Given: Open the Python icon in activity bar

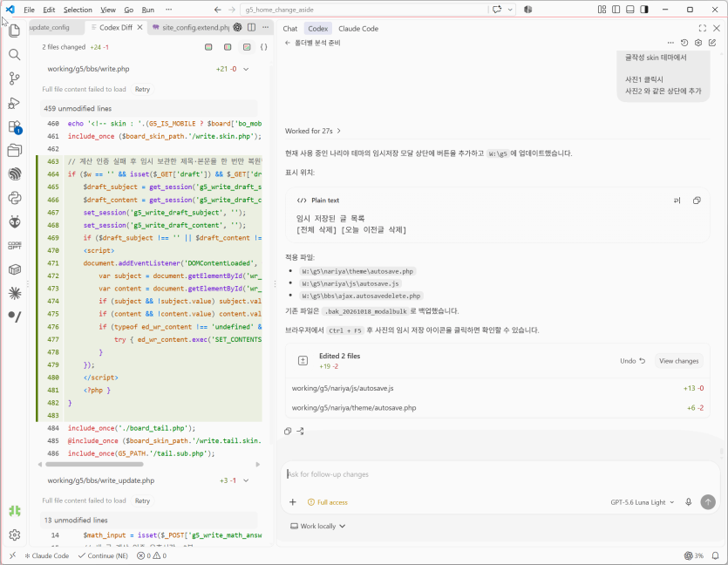Looking at the screenshot, I should point(15,198).
